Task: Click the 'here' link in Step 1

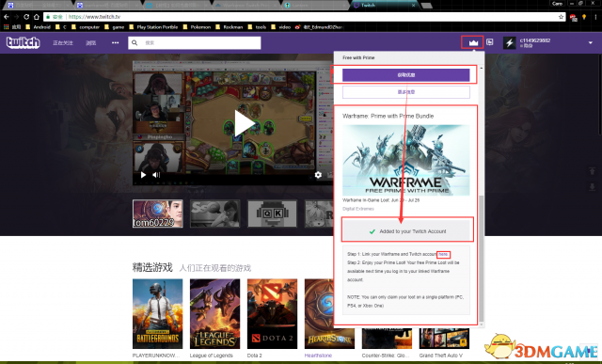Action: (443, 254)
